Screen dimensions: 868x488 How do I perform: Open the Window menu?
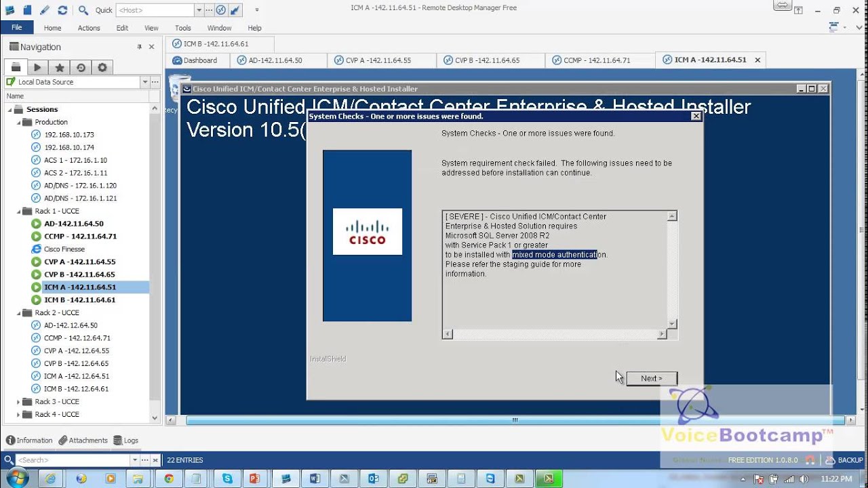point(219,28)
